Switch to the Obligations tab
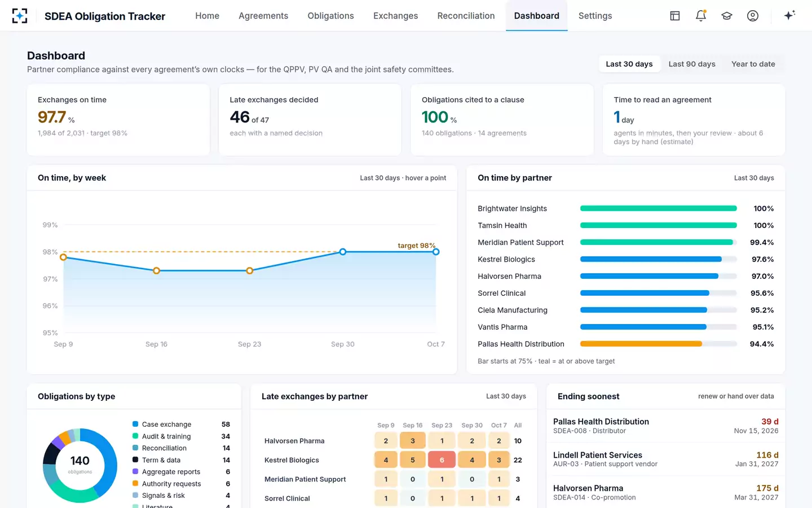 [330, 16]
